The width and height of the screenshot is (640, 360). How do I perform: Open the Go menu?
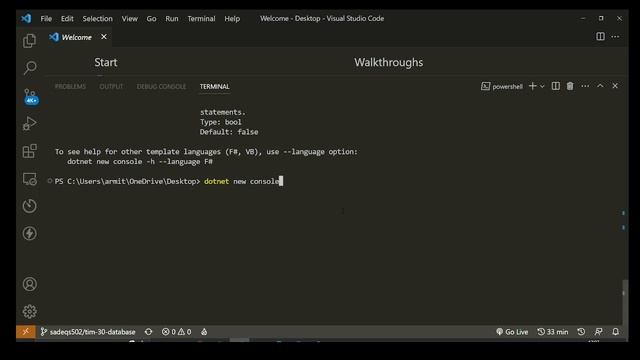tap(151, 19)
